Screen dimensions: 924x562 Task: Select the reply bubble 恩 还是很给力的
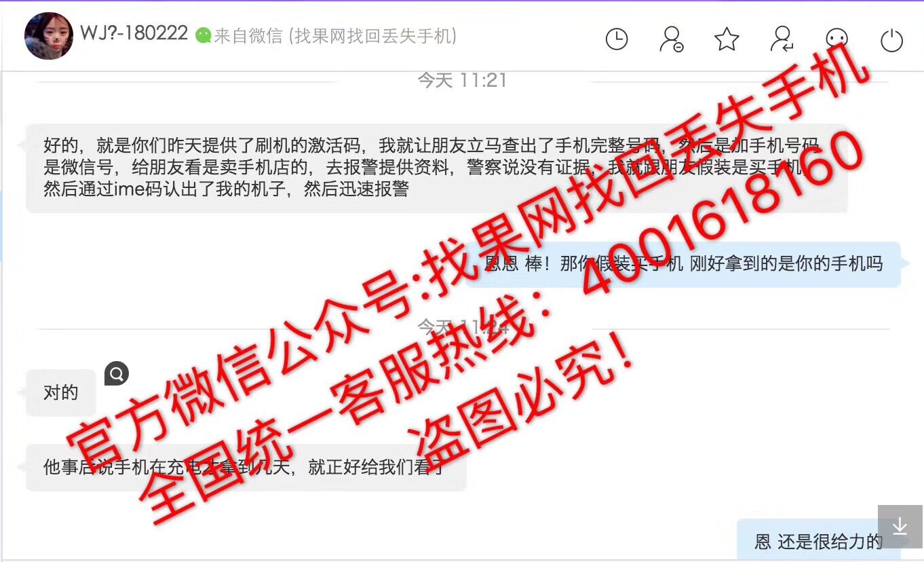(x=819, y=540)
